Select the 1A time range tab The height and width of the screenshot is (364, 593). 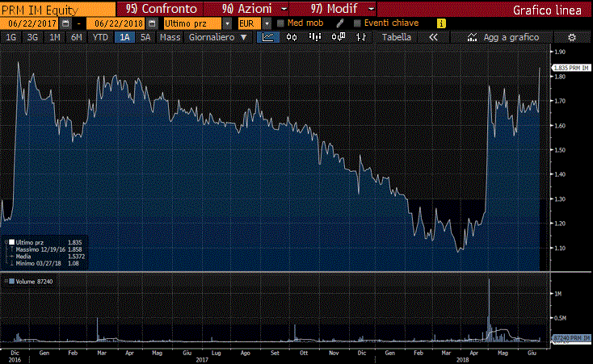click(124, 37)
